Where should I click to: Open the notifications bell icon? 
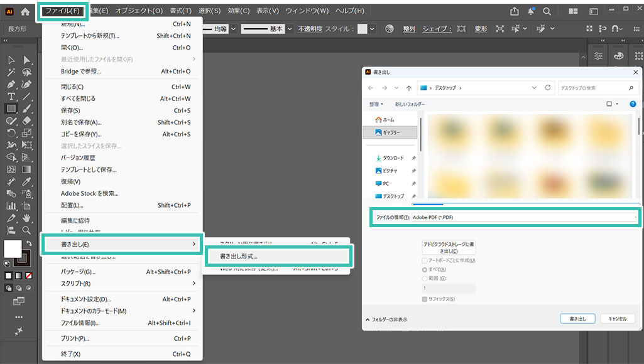click(x=531, y=11)
